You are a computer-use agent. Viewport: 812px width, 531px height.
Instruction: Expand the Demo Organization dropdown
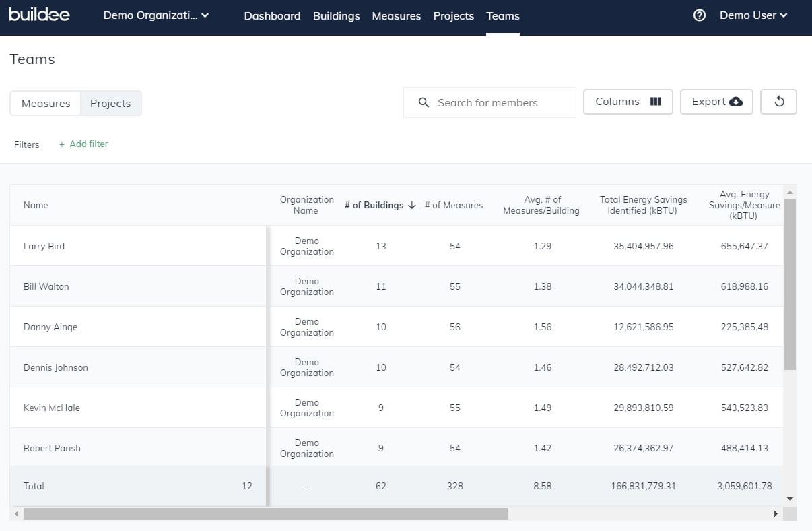(156, 15)
